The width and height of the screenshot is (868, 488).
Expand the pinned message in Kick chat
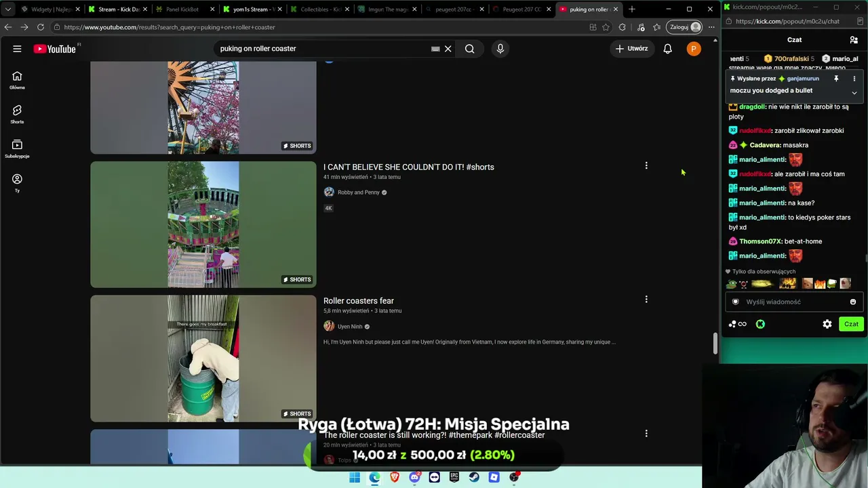click(x=854, y=92)
